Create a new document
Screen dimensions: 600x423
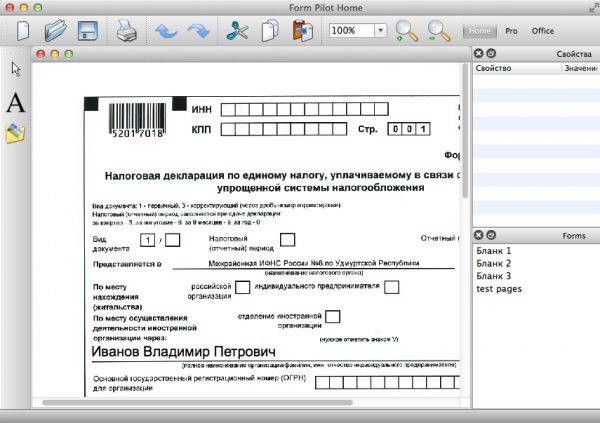tap(22, 31)
